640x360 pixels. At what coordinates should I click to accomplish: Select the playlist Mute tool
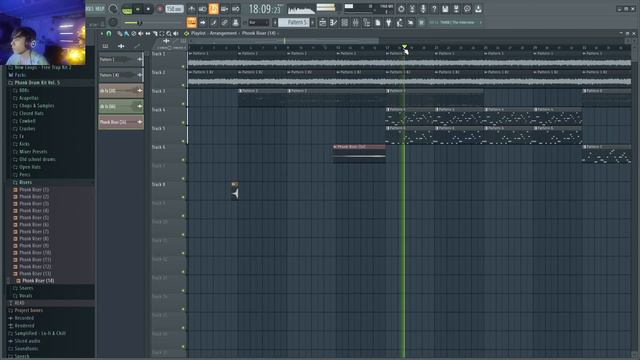point(140,33)
